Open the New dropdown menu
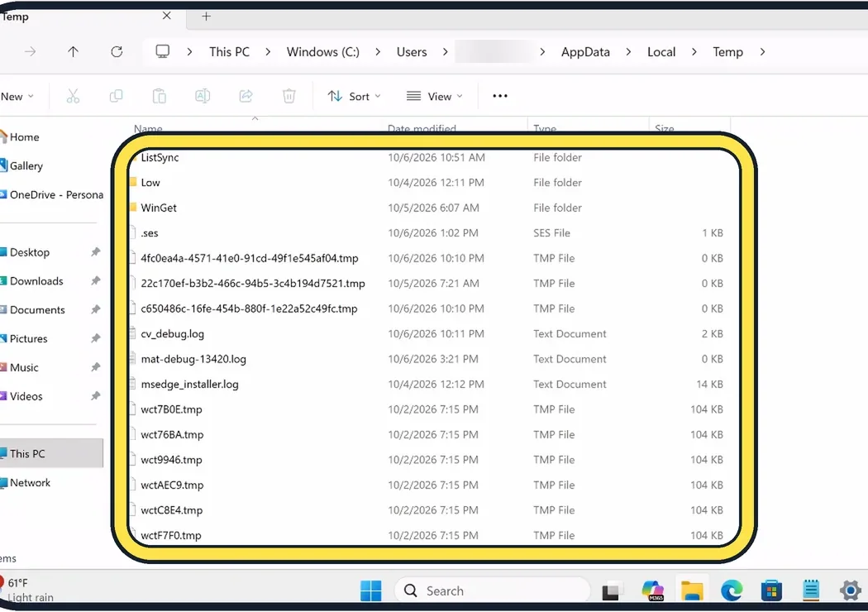The width and height of the screenshot is (868, 612). (17, 97)
